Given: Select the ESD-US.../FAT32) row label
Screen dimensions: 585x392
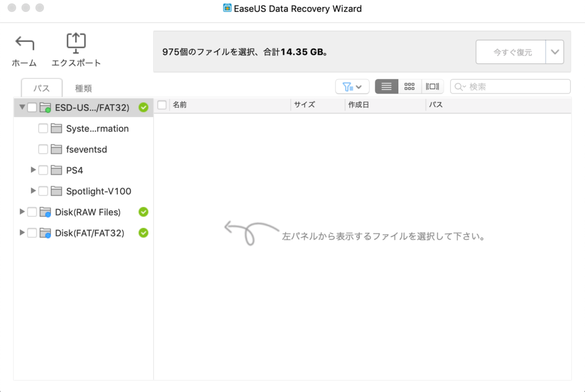Looking at the screenshot, I should [x=92, y=107].
